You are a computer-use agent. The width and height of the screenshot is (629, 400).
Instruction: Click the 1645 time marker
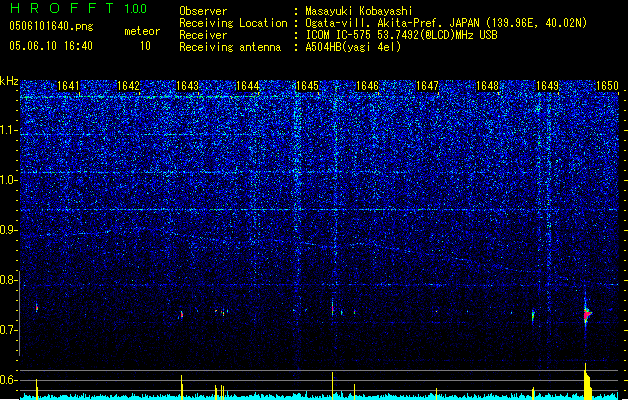pos(307,86)
